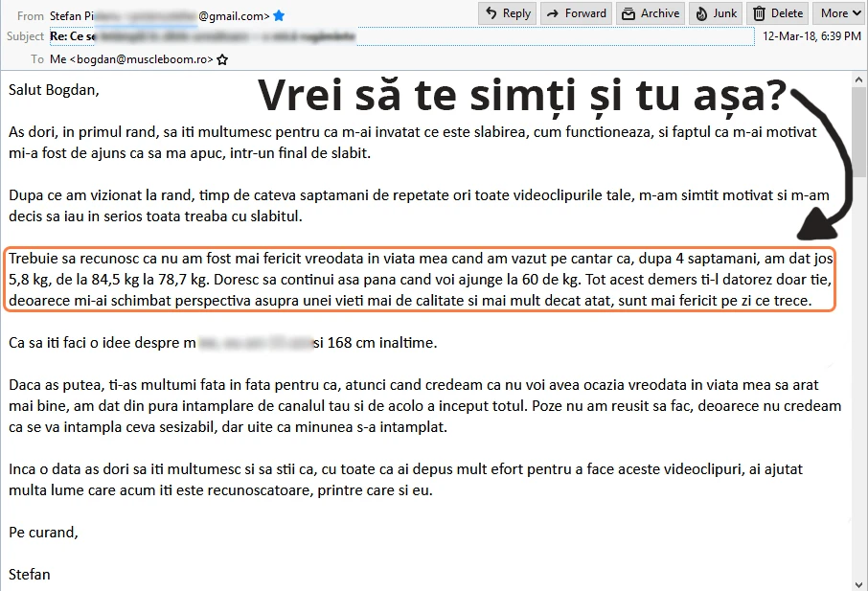Image resolution: width=868 pixels, height=591 pixels.
Task: Click the text "si 168 cm inaltime."
Action: [x=376, y=343]
